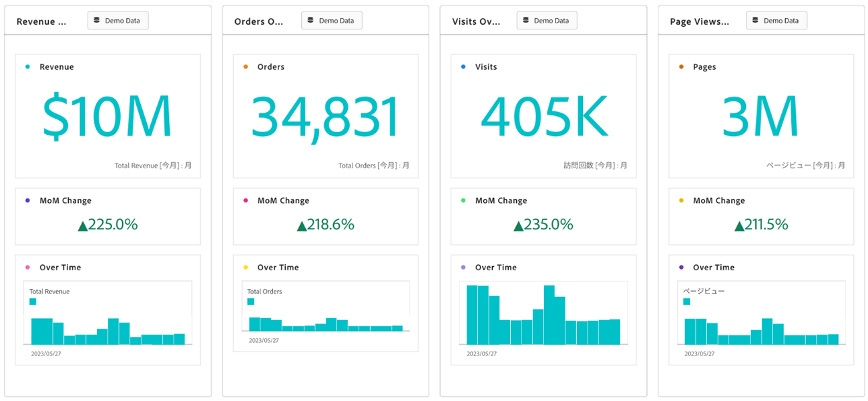This screenshot has width=868, height=401.
Task: Click the orange dot beside the Pages title
Action: [x=681, y=67]
